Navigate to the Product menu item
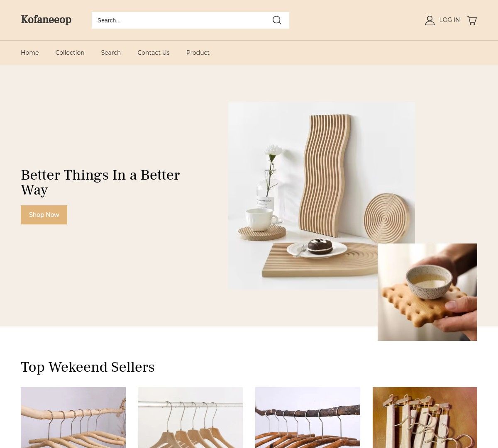498x448 pixels. tap(198, 53)
